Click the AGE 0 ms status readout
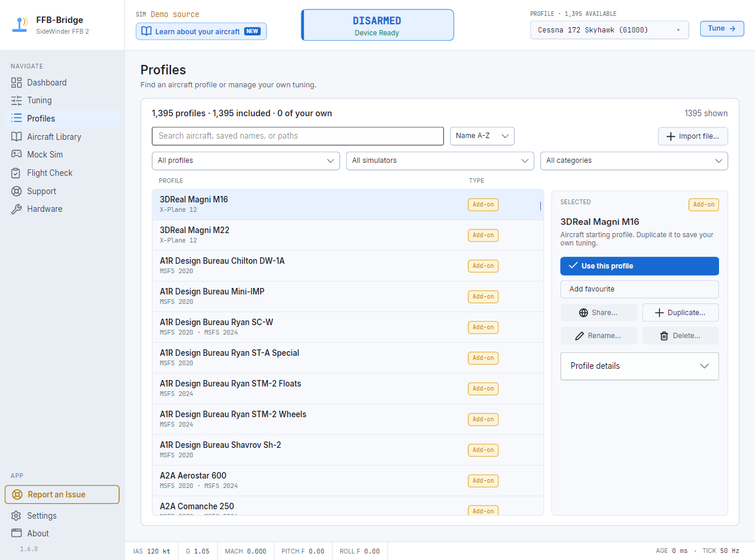This screenshot has height=560, width=755. click(x=672, y=551)
